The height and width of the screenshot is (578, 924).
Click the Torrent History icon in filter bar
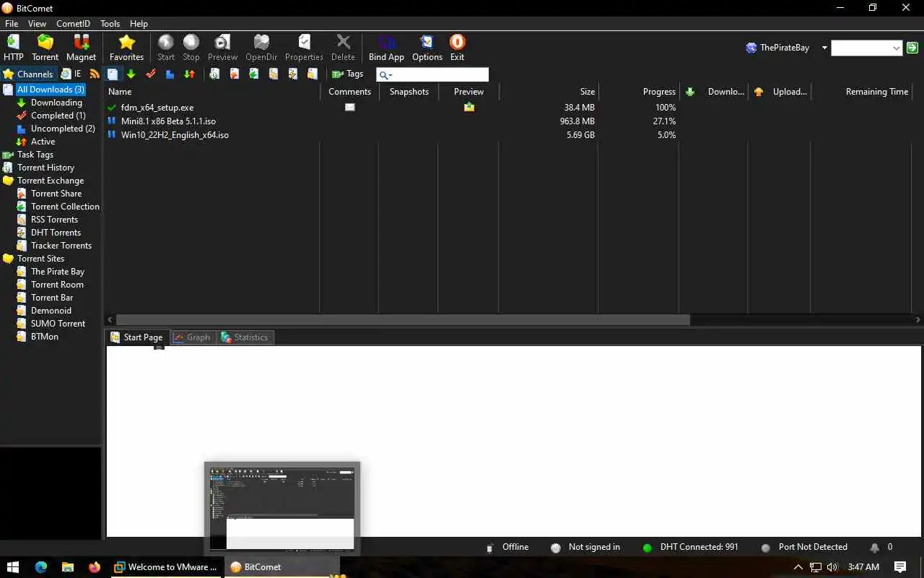(x=214, y=74)
